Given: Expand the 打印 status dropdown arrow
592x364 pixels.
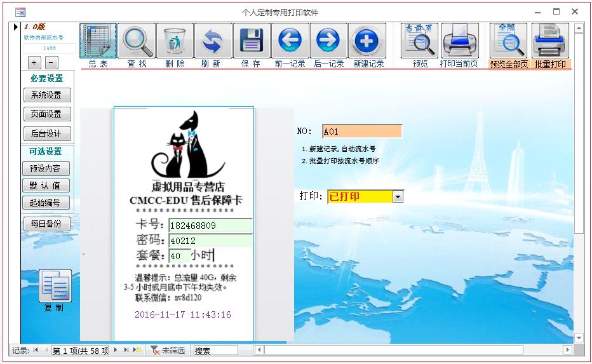Looking at the screenshot, I should tap(398, 197).
